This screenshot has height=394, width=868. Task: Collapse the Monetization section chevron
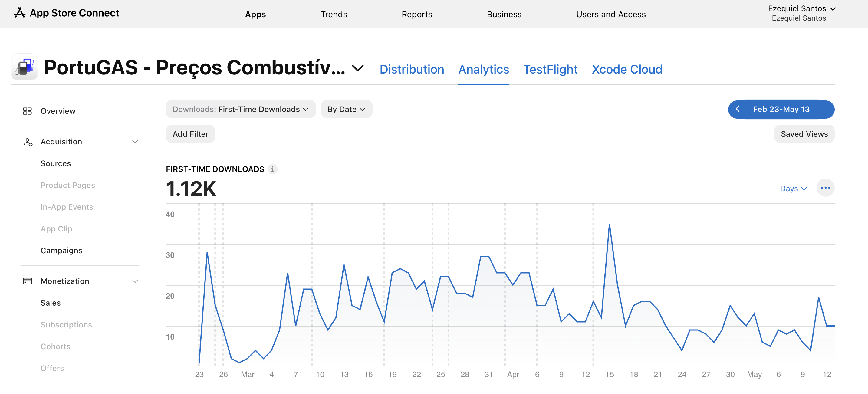pos(135,281)
